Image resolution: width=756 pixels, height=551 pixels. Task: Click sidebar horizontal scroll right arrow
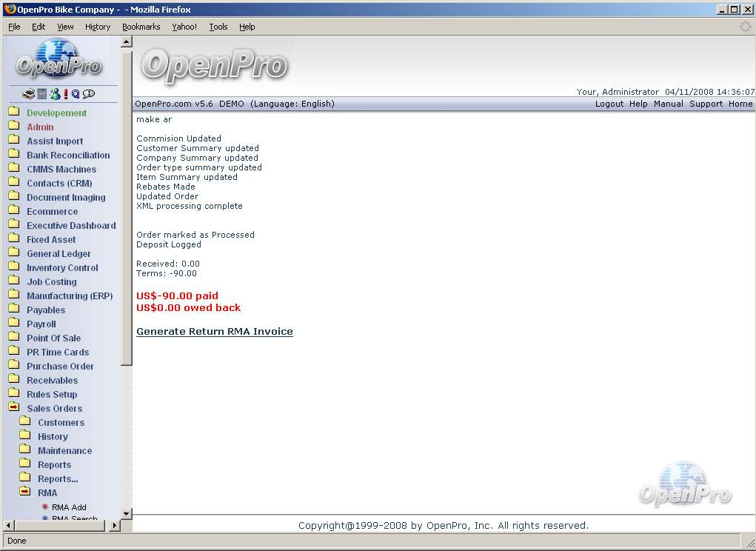click(114, 526)
